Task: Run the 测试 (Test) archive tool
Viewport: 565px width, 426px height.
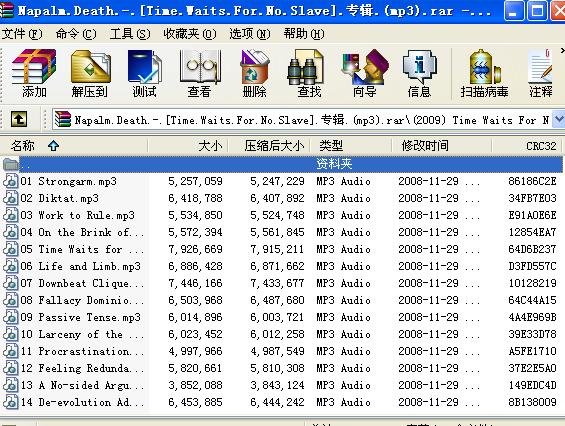Action: point(145,74)
